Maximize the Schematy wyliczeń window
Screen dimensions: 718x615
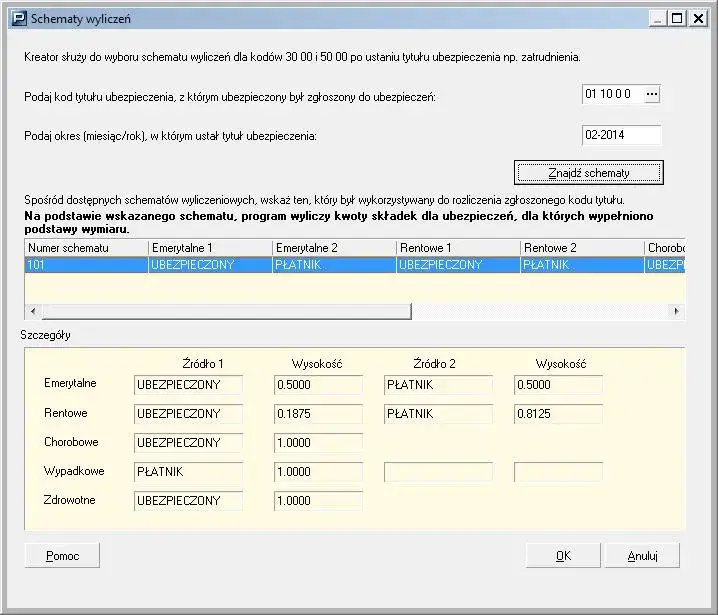coord(677,18)
